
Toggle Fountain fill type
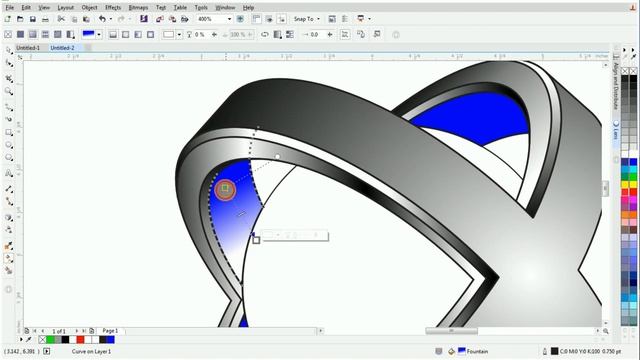pyautogui.click(x=33, y=35)
